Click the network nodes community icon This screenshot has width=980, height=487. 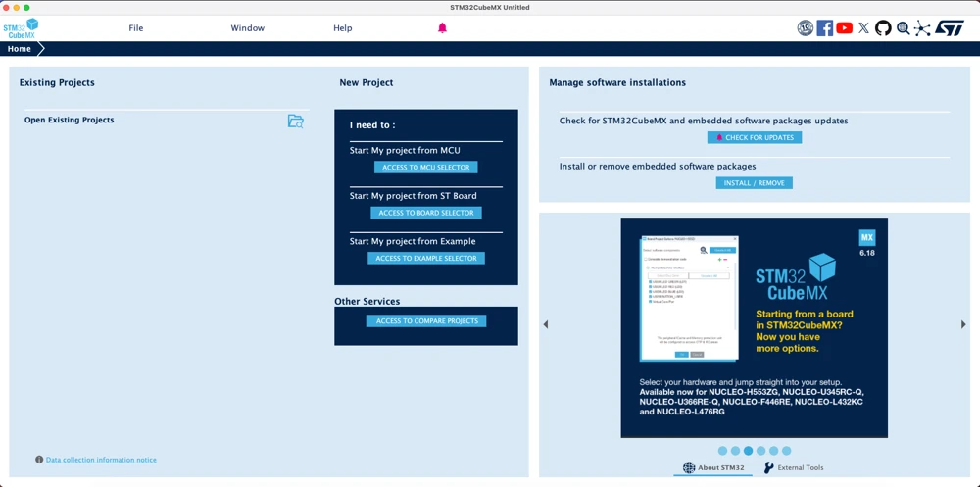[x=922, y=28]
